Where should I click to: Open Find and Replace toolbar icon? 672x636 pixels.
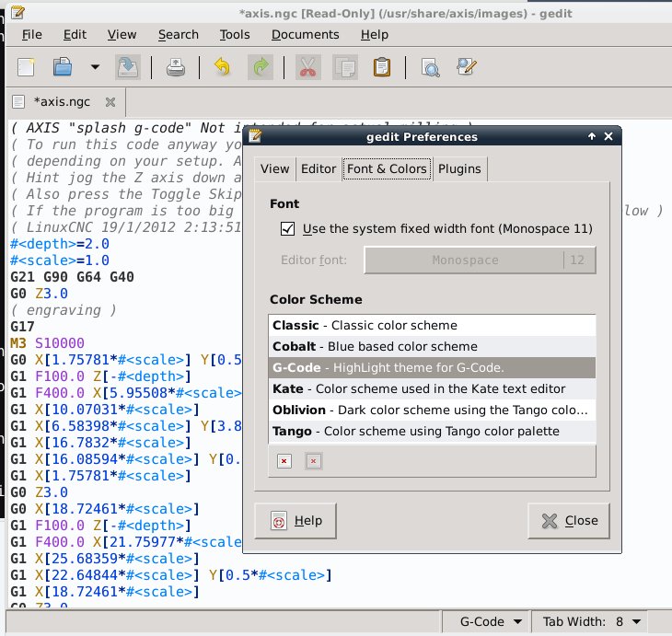[x=467, y=67]
